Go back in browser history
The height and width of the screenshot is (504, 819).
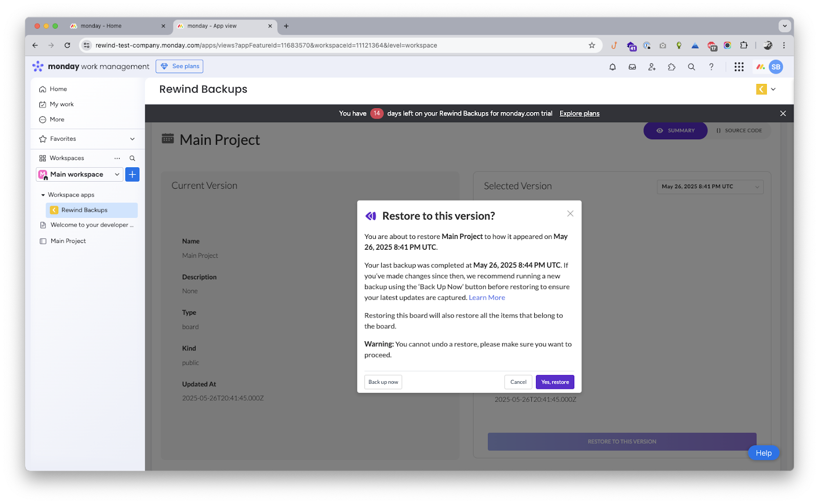point(35,45)
